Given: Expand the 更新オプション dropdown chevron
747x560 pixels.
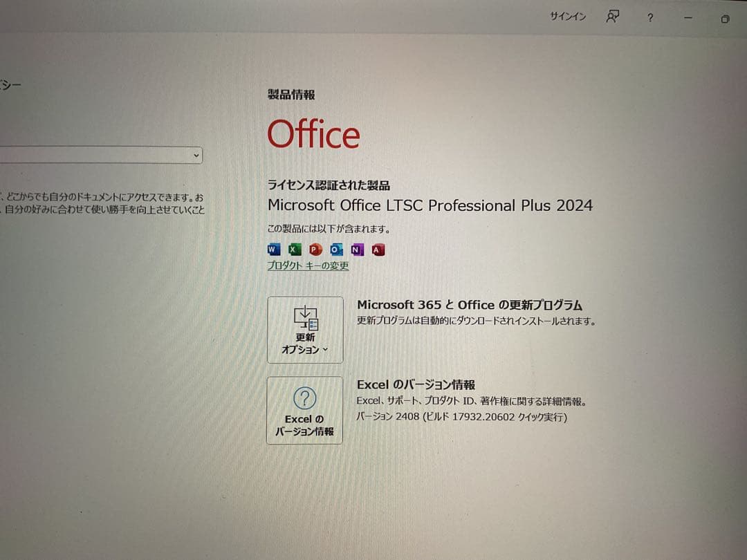Looking at the screenshot, I should (x=325, y=350).
